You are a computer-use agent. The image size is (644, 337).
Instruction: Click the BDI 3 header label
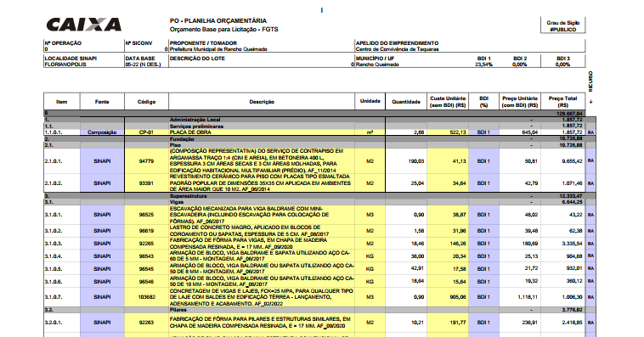563,59
